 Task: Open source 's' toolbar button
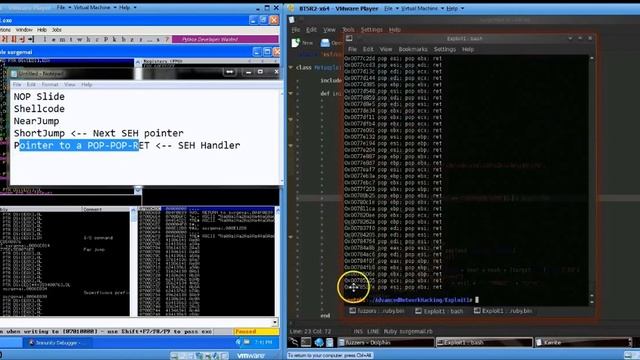pos(158,39)
